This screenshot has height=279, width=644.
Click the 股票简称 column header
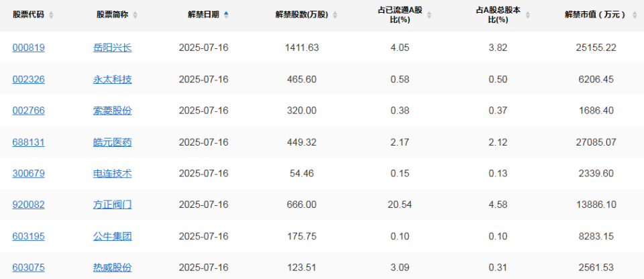tap(113, 15)
